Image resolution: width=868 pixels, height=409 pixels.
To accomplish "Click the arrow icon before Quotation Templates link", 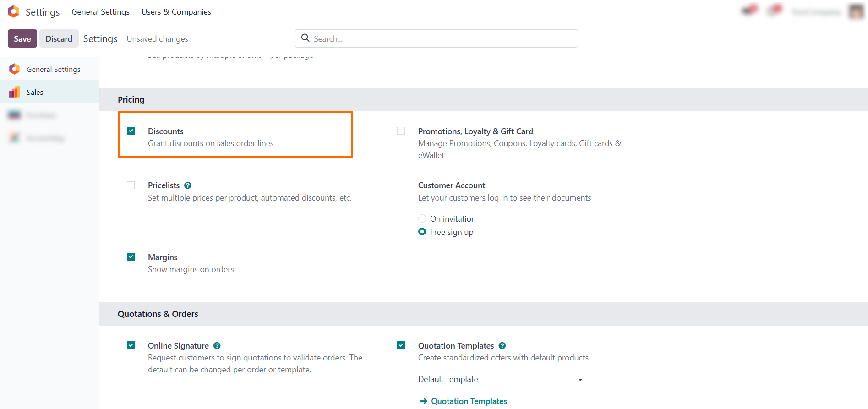I will tap(424, 401).
